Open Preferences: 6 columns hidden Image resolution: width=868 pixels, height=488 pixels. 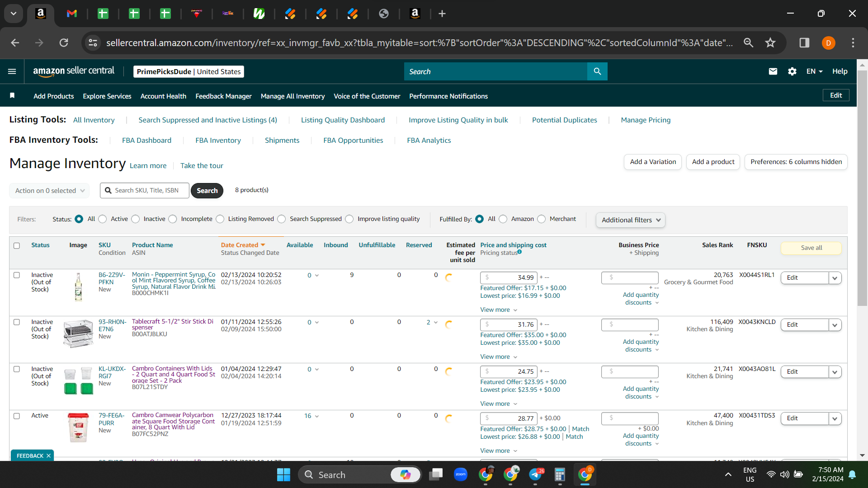click(x=796, y=162)
